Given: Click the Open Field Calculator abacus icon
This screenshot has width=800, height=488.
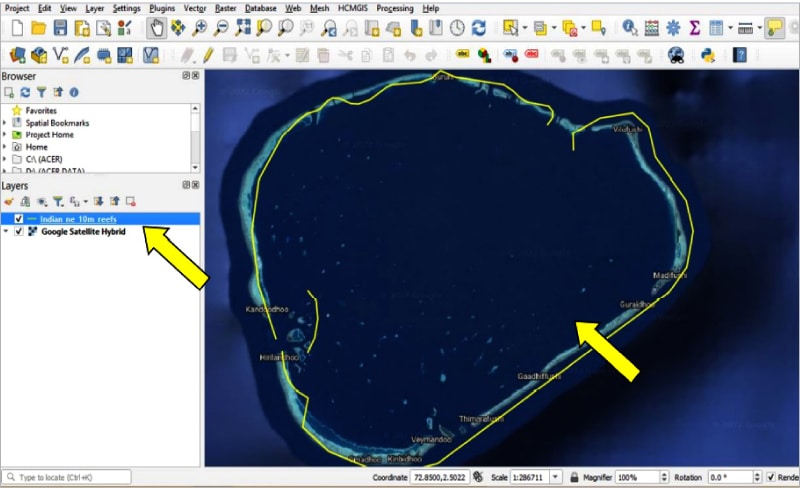Looking at the screenshot, I should (x=652, y=28).
